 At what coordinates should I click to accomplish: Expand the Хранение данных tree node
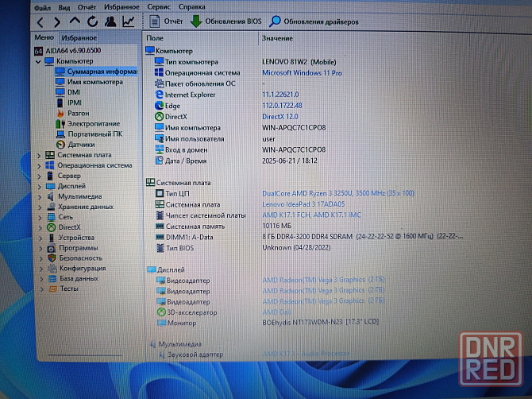pos(40,207)
